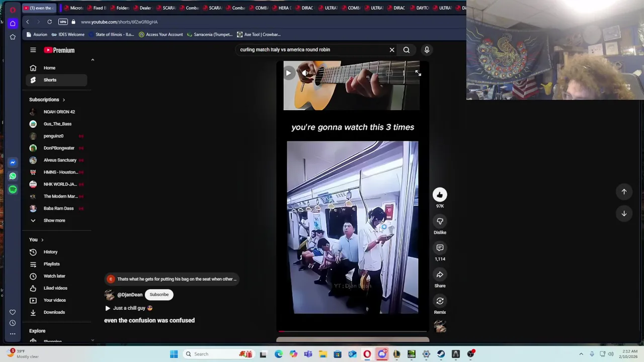The width and height of the screenshot is (644, 362).
Task: Open the YouTube hamburger guide menu
Action: (33, 50)
